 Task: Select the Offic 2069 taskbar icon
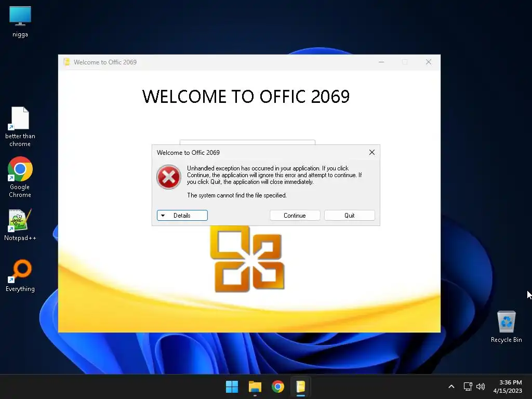[x=301, y=387]
